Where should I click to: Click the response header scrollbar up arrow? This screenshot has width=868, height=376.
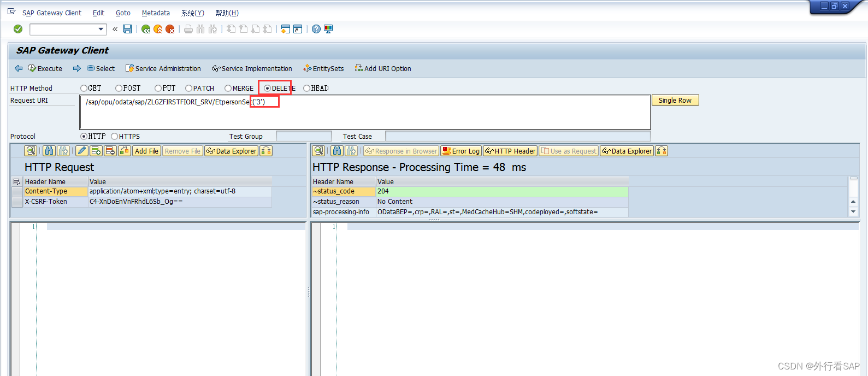(x=853, y=202)
